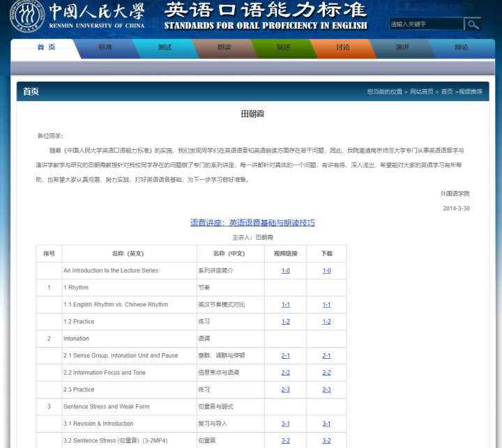The image size is (502, 448).
Task: Open the gray-blue 演讲 tab
Action: tap(402, 47)
